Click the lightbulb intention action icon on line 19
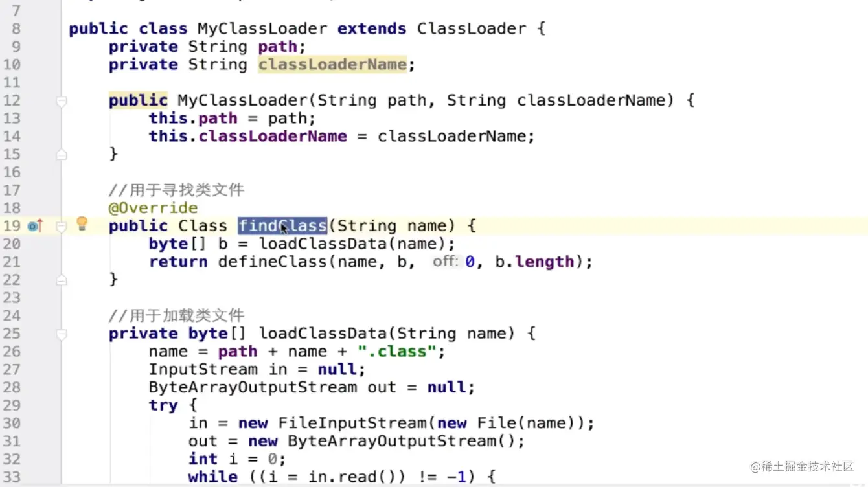868x487 pixels. click(81, 223)
